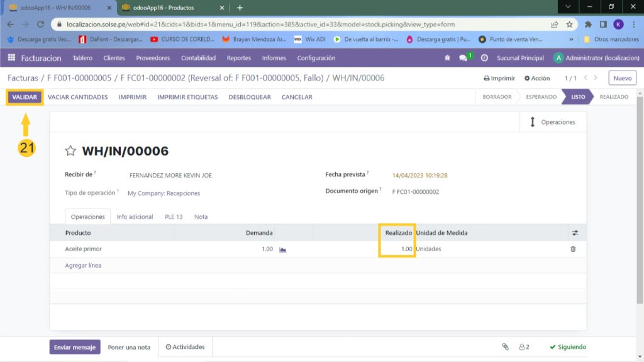
Task: Click the Agregar línea link
Action: [83, 266]
